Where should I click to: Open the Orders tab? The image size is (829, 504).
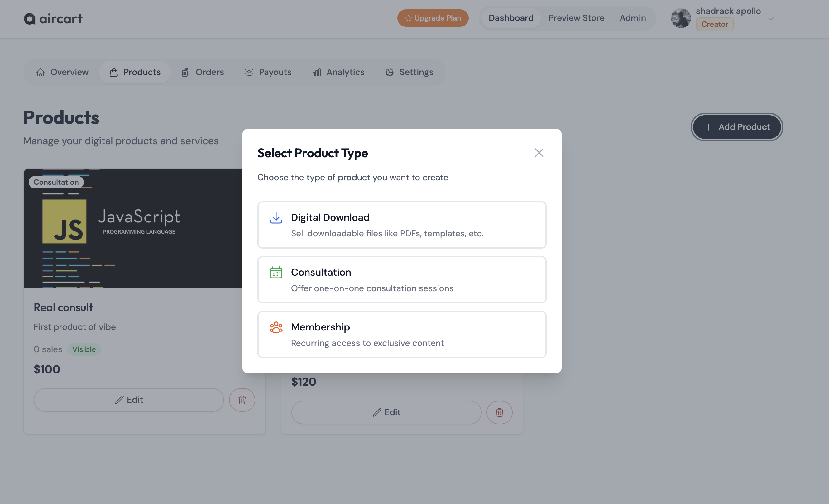point(203,72)
